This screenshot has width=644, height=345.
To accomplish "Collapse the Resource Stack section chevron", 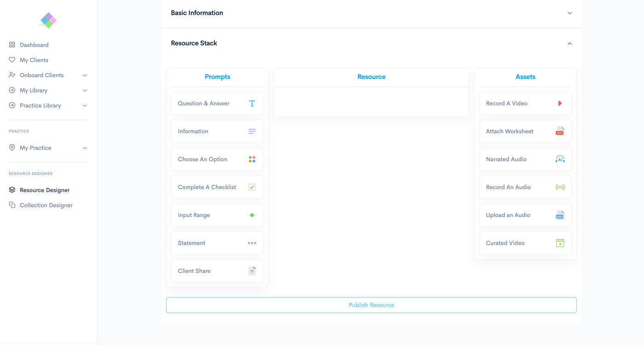I will [x=569, y=44].
